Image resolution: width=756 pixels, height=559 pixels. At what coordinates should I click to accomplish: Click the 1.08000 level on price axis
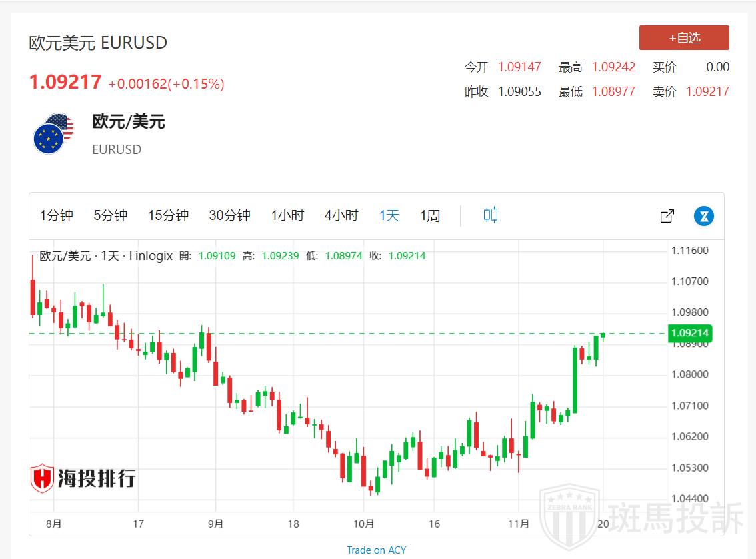(x=689, y=374)
